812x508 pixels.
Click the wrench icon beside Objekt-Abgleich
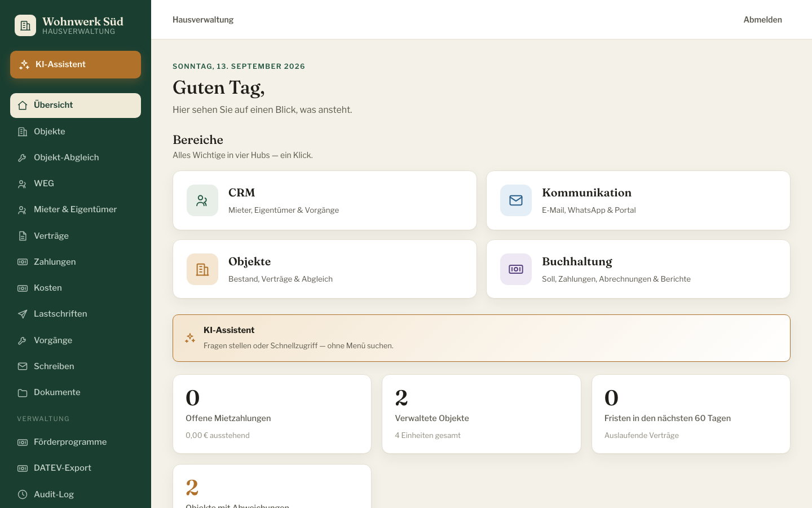(x=23, y=157)
